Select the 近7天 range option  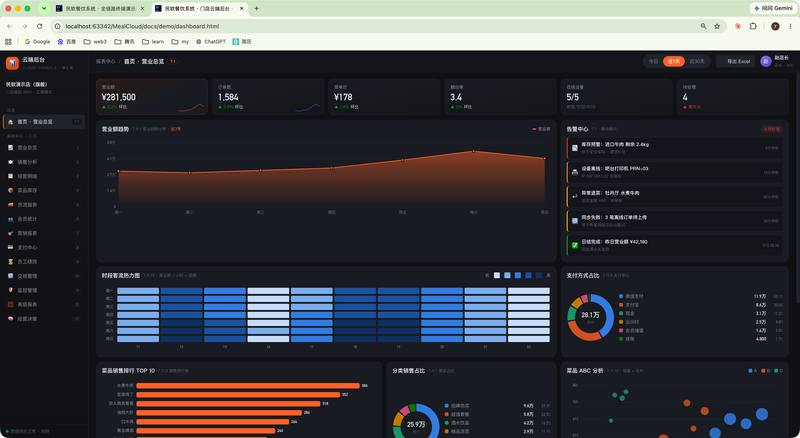[673, 61]
